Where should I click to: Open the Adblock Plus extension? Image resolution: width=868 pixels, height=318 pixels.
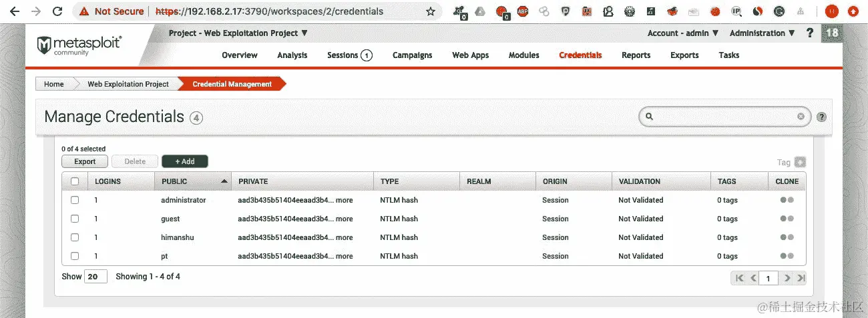click(x=522, y=11)
